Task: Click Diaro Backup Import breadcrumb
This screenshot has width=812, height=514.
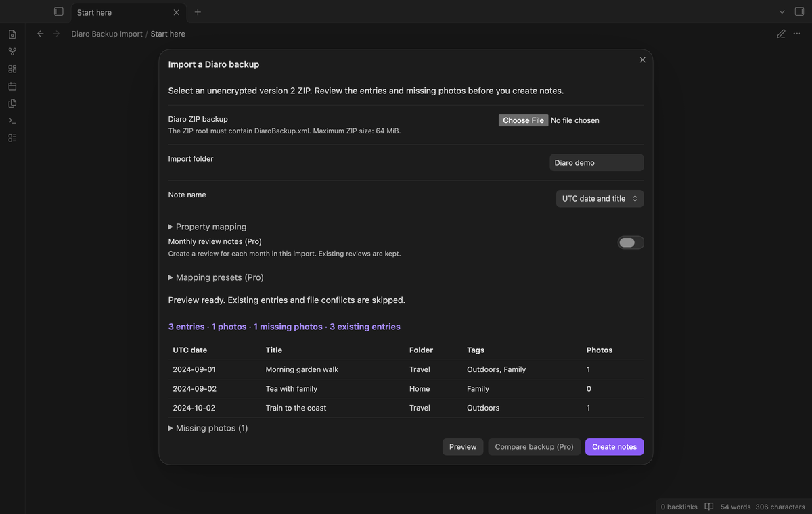Action: pyautogui.click(x=107, y=34)
